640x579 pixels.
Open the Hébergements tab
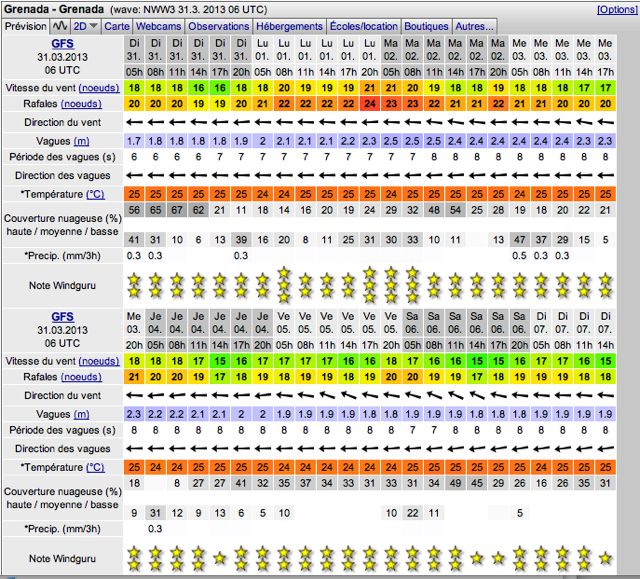289,25
